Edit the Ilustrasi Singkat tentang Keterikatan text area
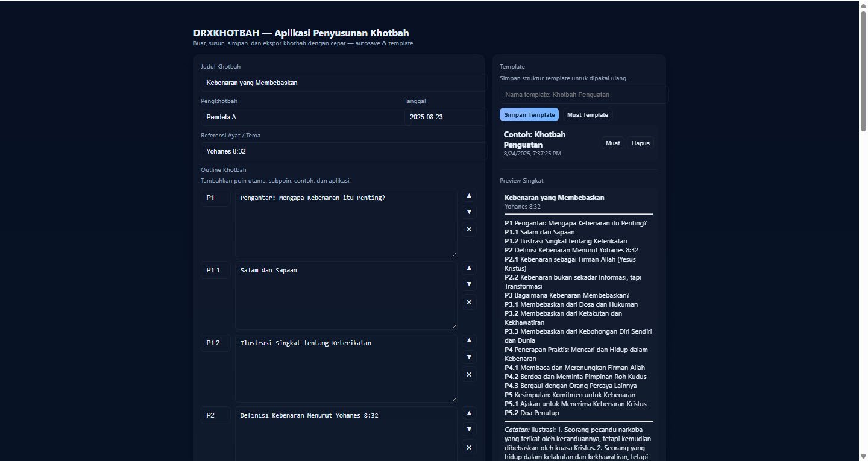868x461 pixels. pos(346,368)
